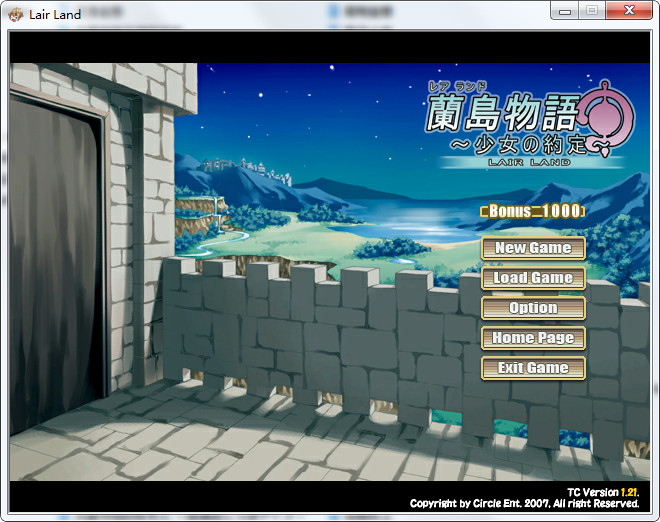Open the Option settings
The height and width of the screenshot is (522, 660).
pyautogui.click(x=533, y=308)
